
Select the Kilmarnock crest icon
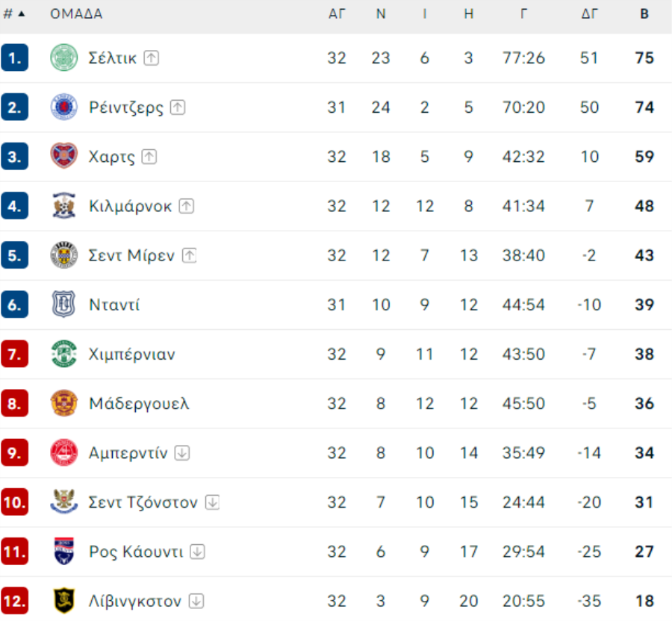tap(64, 206)
